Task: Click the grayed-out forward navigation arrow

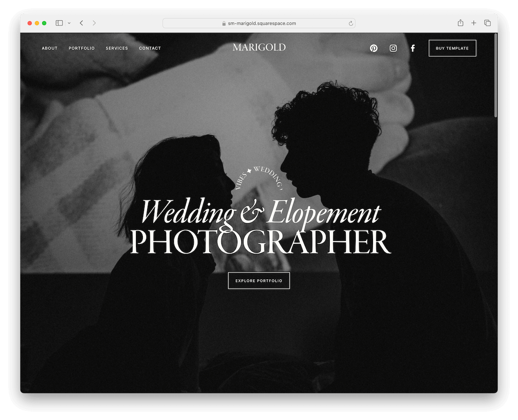Action: coord(94,23)
